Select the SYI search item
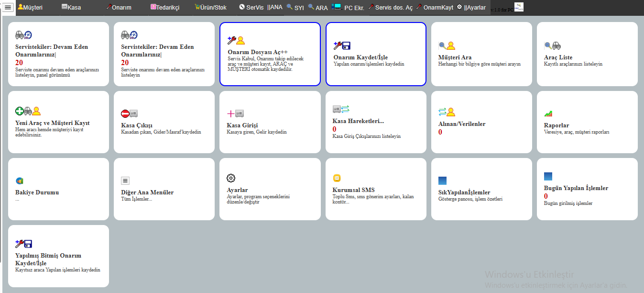This screenshot has width=644, height=293. point(295,7)
